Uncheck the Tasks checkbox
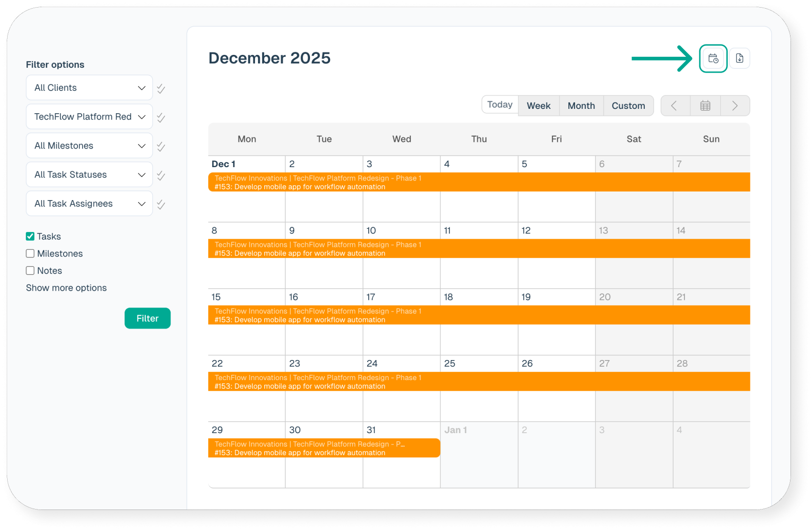This screenshot has height=531, width=812. point(30,236)
